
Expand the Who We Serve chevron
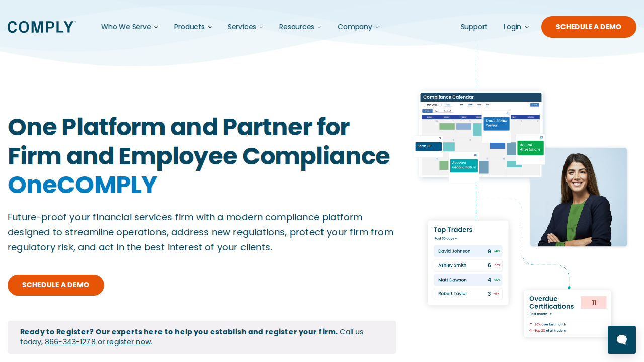coord(156,27)
